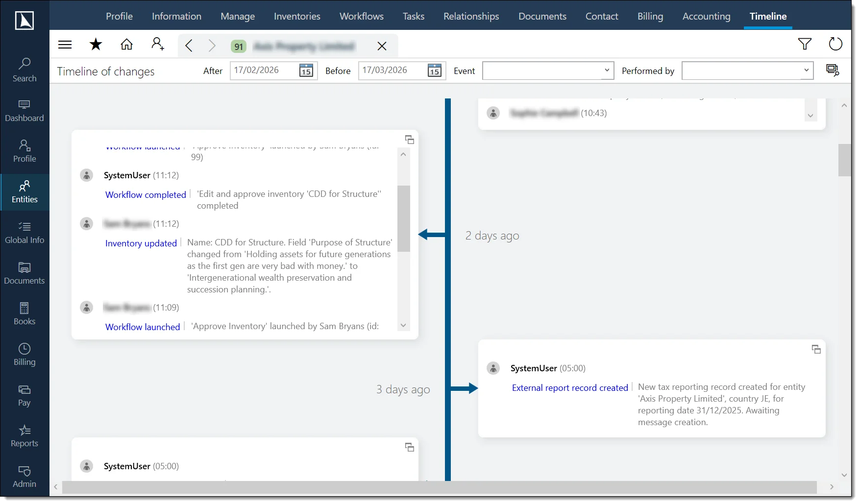The image size is (859, 504).
Task: Switch to the Workflows tab
Action: [x=362, y=16]
